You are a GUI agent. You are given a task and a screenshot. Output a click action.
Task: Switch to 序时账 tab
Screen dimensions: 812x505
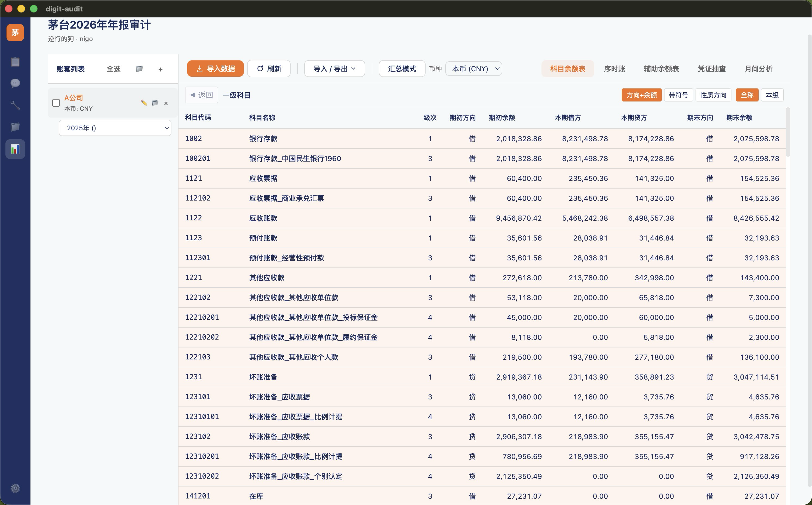pos(615,69)
